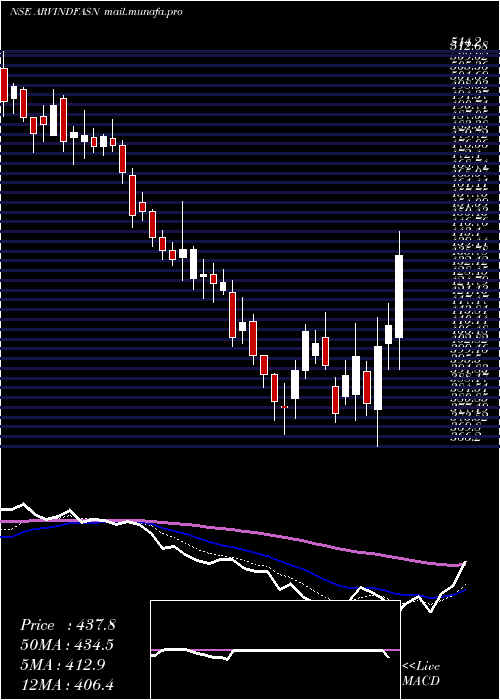500x700 pixels.
Task: Click the 5MA : 412.9 value
Action: click(x=63, y=664)
